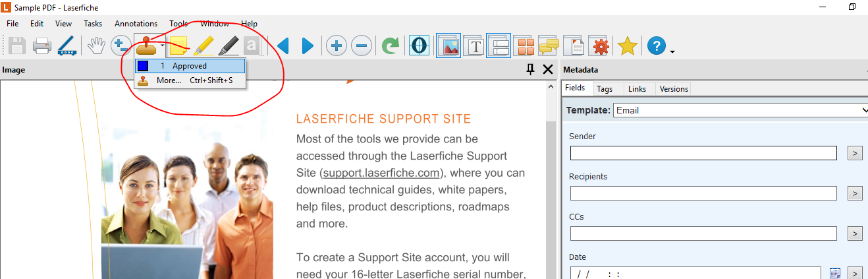Viewport: 868px width, 279px height.
Task: Click the Save floppy disk icon
Action: tap(17, 46)
